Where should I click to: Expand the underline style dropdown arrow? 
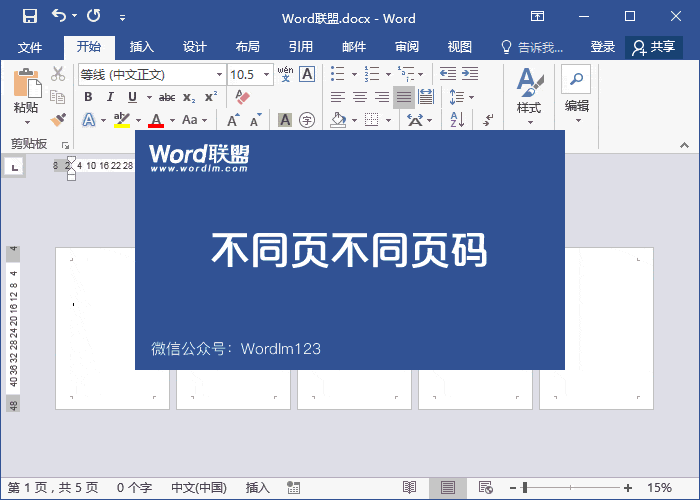(149, 97)
